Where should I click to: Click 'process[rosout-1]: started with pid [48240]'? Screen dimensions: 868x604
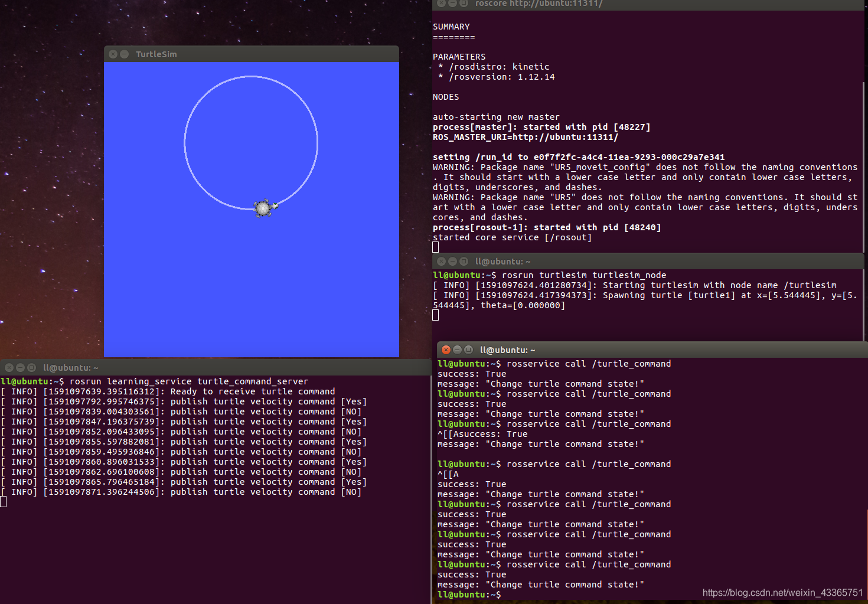point(547,227)
